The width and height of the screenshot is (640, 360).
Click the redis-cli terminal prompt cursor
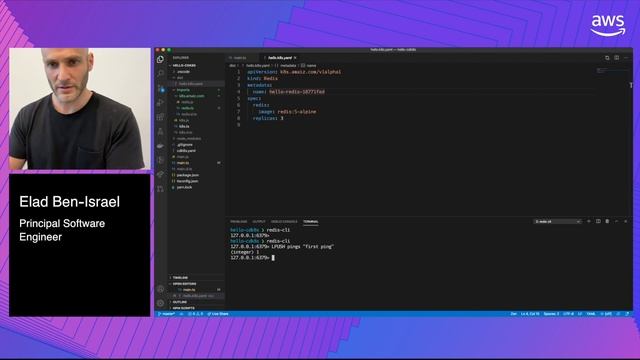pos(273,258)
